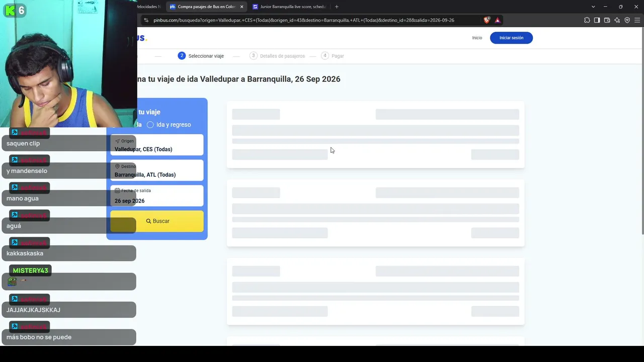This screenshot has height=362, width=644.
Task: Toggle the browser sidebar panel icon
Action: pyautogui.click(x=597, y=20)
